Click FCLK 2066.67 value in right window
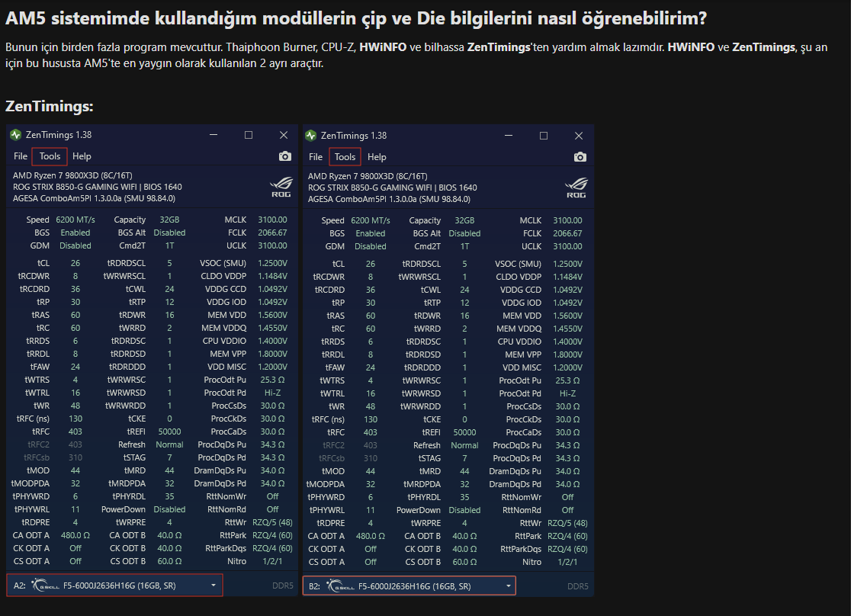Viewport: 851px width, 616px height. coord(567,233)
